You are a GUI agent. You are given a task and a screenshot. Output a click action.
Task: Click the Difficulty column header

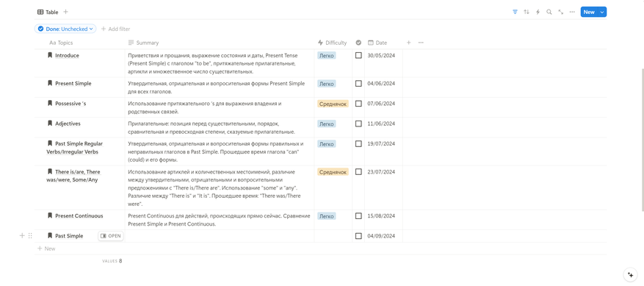pyautogui.click(x=333, y=43)
